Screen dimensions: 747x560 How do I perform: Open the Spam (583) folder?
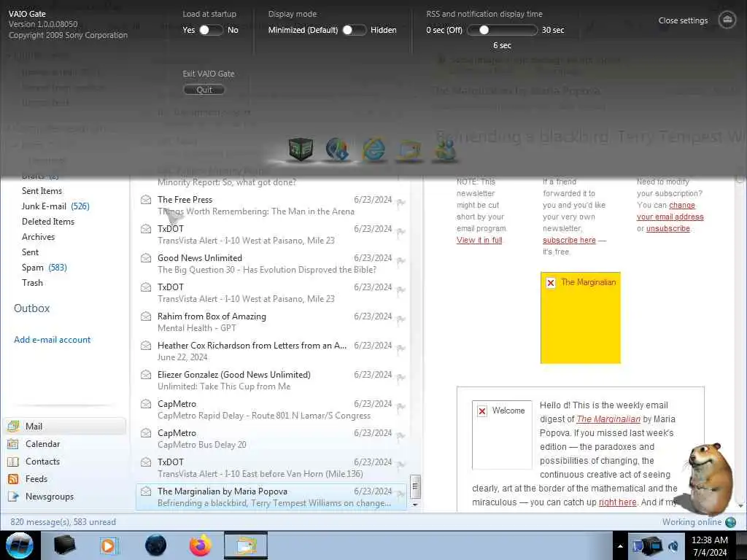coord(44,268)
